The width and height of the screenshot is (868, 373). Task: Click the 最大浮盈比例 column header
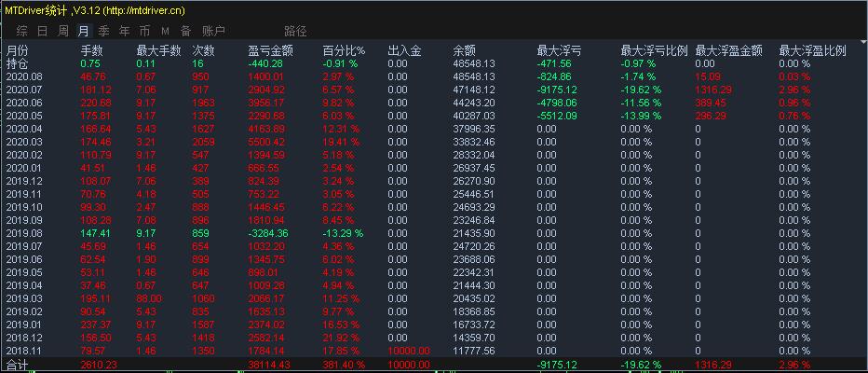pyautogui.click(x=813, y=51)
